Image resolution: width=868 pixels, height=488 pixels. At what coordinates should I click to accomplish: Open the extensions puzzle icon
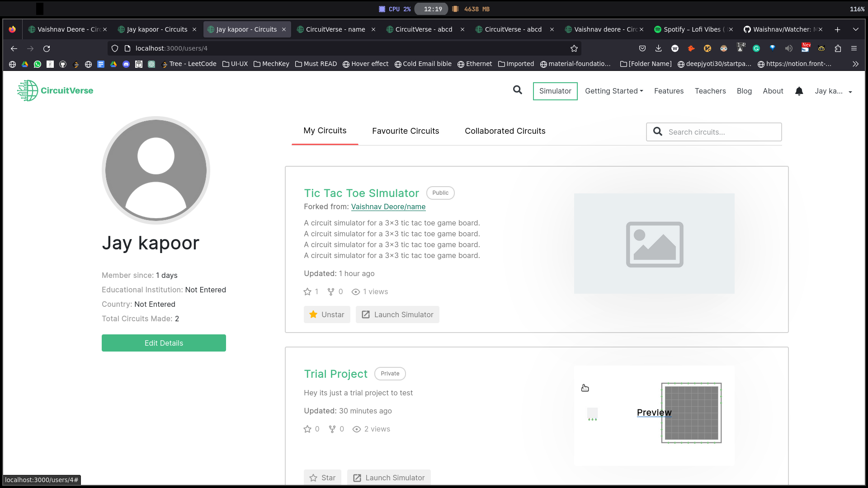[x=838, y=48]
